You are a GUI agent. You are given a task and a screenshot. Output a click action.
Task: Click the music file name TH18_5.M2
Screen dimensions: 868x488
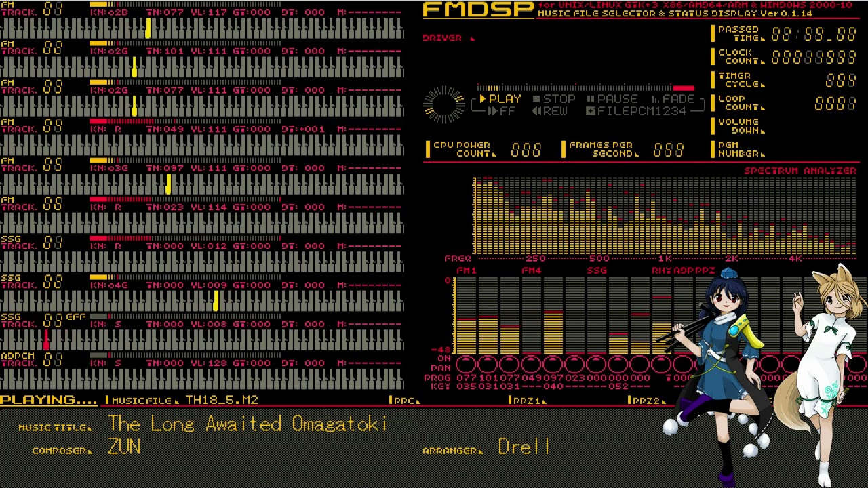[x=222, y=400]
